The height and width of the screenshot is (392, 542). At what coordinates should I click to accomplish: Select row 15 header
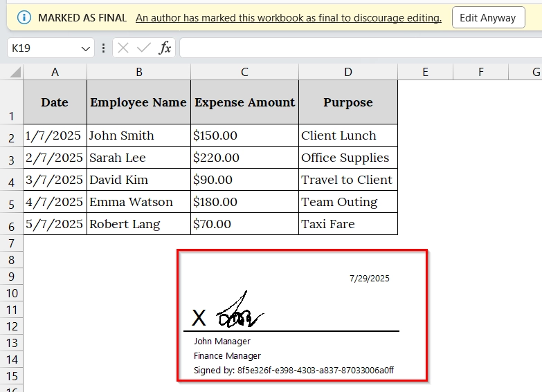click(11, 376)
